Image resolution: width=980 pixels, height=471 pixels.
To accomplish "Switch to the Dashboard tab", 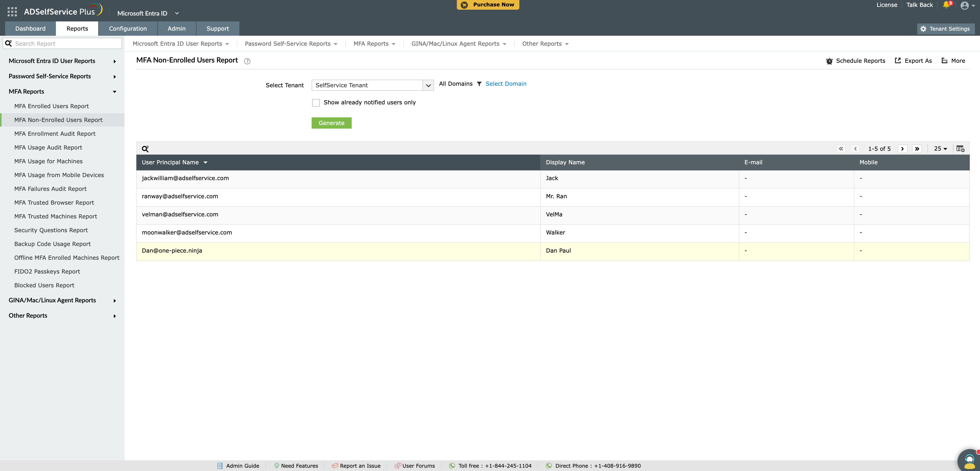I will coord(30,29).
